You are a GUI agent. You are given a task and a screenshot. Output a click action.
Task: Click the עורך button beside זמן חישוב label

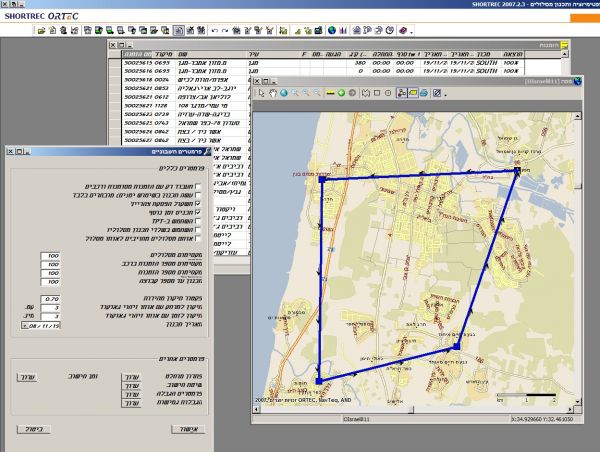coord(27,377)
